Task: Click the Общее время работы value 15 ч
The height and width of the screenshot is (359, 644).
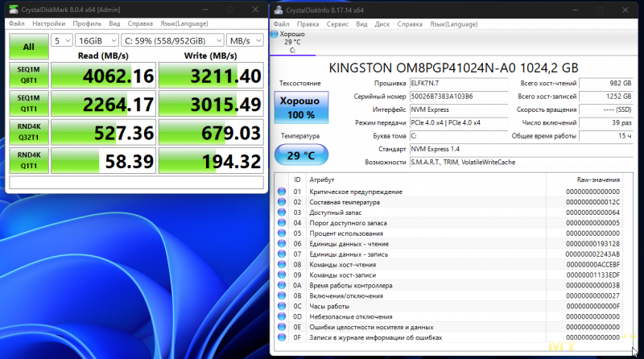Action: tap(605, 136)
